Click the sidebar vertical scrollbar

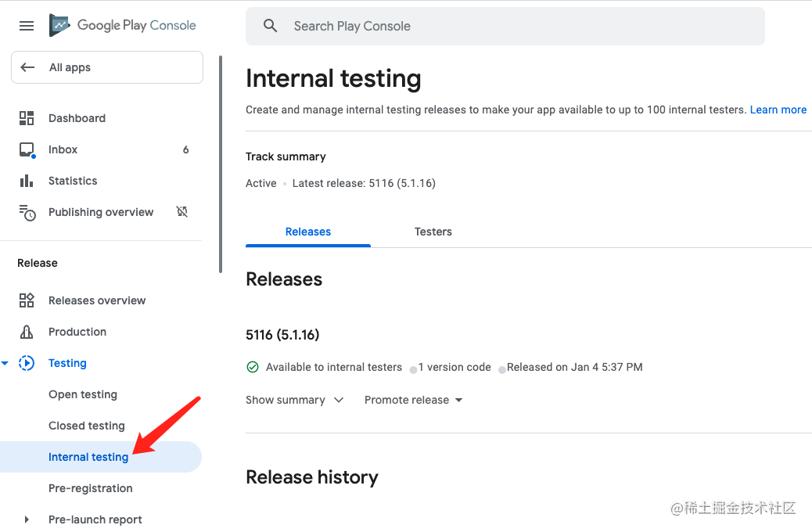(x=221, y=164)
